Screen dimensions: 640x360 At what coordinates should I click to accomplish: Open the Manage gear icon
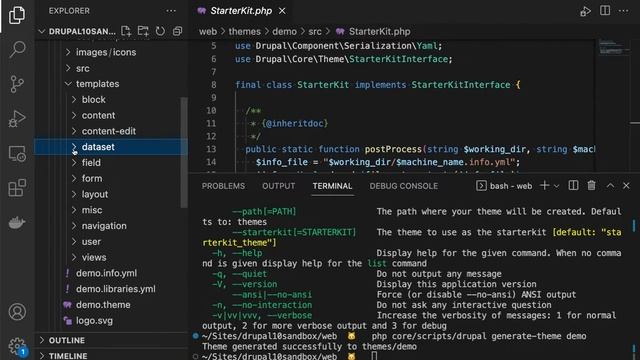[x=17, y=346]
